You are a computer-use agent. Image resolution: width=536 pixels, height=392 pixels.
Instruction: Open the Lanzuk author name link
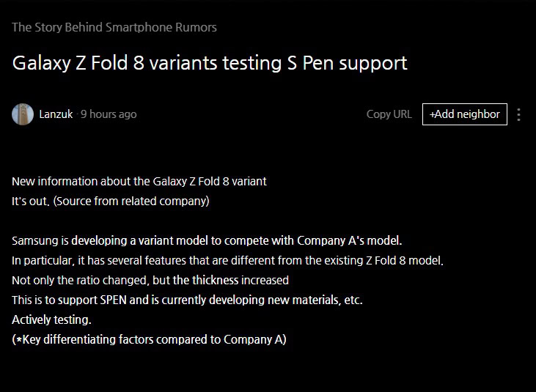pyautogui.click(x=56, y=114)
